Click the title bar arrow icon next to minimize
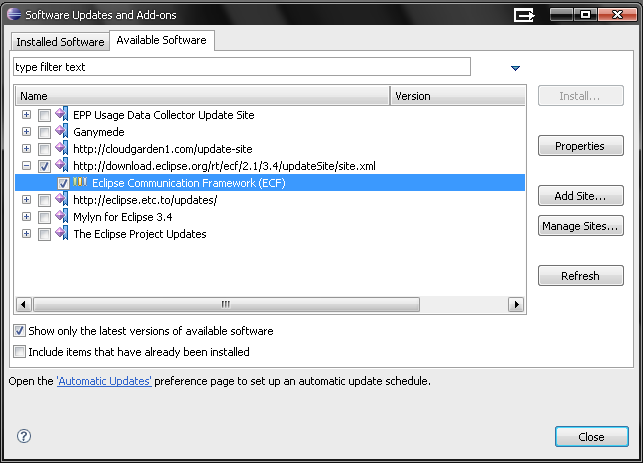The image size is (643, 463). click(x=524, y=15)
